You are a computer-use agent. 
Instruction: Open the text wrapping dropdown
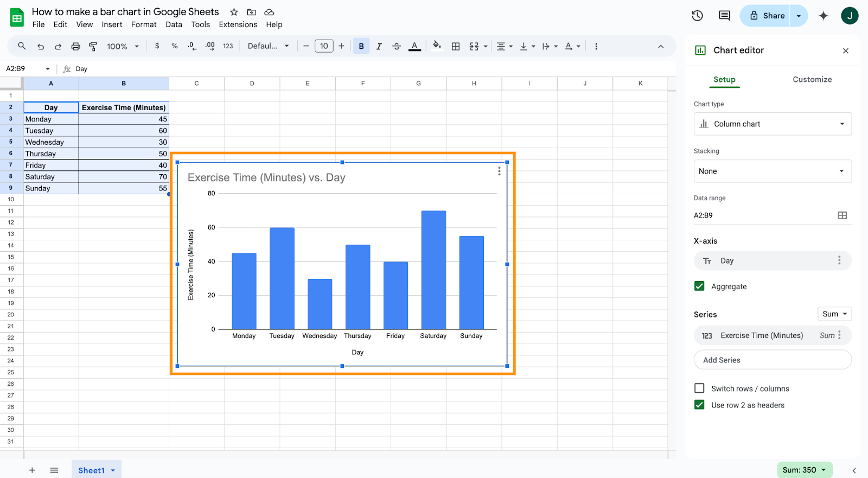point(550,46)
